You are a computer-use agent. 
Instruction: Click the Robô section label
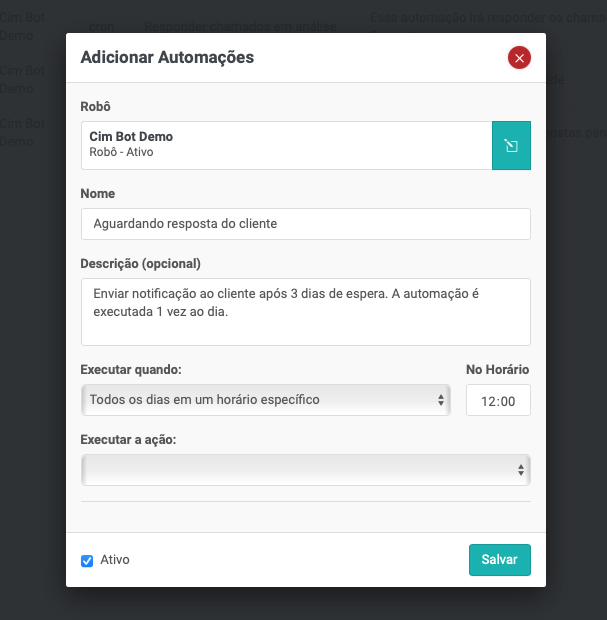pos(96,106)
